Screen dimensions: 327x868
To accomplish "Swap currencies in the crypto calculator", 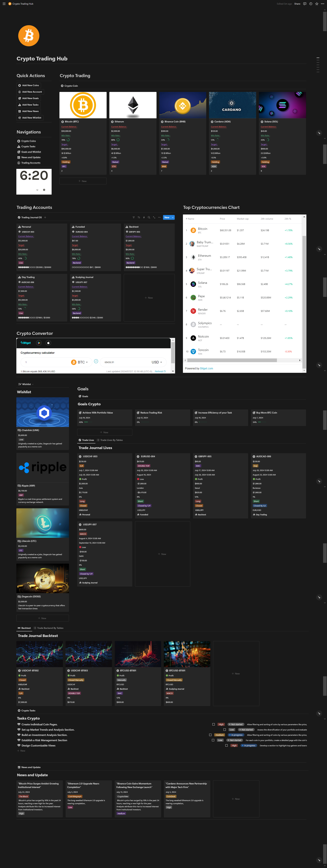I will tap(96, 361).
